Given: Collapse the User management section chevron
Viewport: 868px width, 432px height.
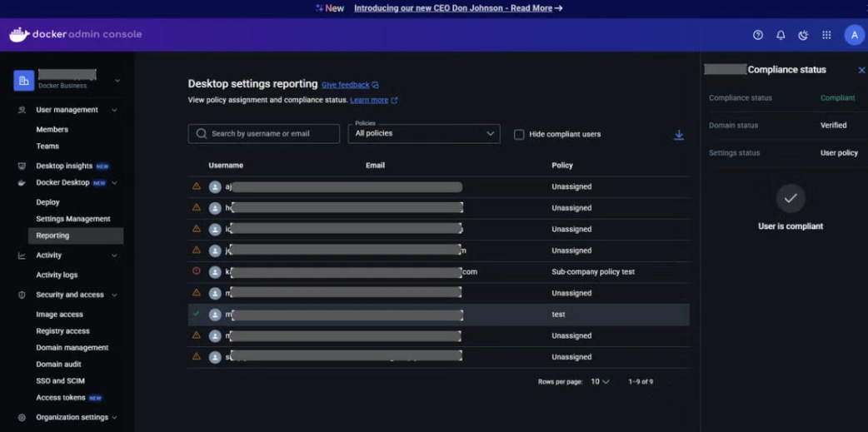Looking at the screenshot, I should click(115, 110).
